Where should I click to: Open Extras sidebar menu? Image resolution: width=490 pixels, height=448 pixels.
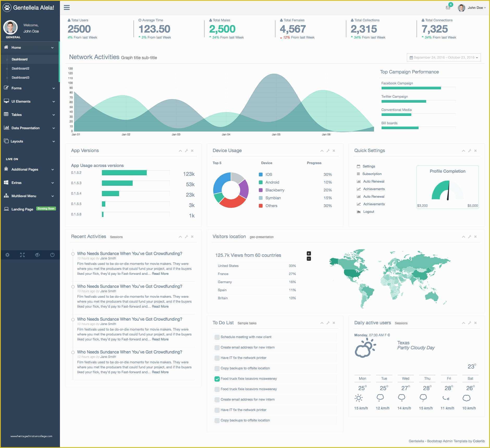pyautogui.click(x=30, y=183)
